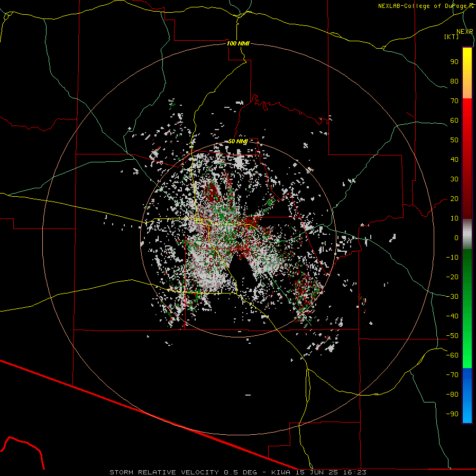Click the -90 value on the velocity scale
This screenshot has width=476, height=476.
(x=452, y=414)
